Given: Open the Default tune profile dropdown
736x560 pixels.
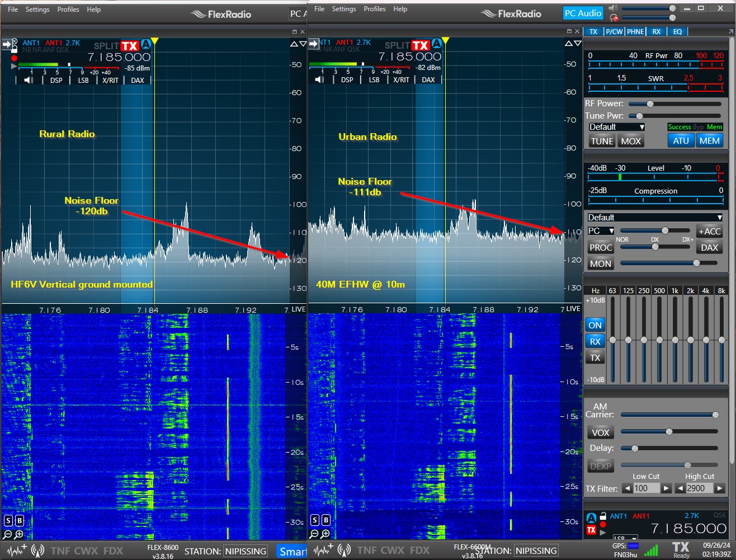Looking at the screenshot, I should click(616, 127).
